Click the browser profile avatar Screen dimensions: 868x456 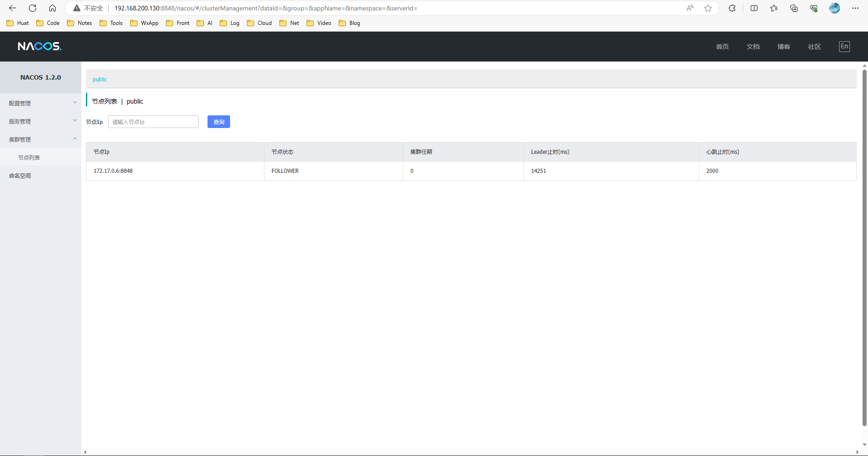coord(834,8)
